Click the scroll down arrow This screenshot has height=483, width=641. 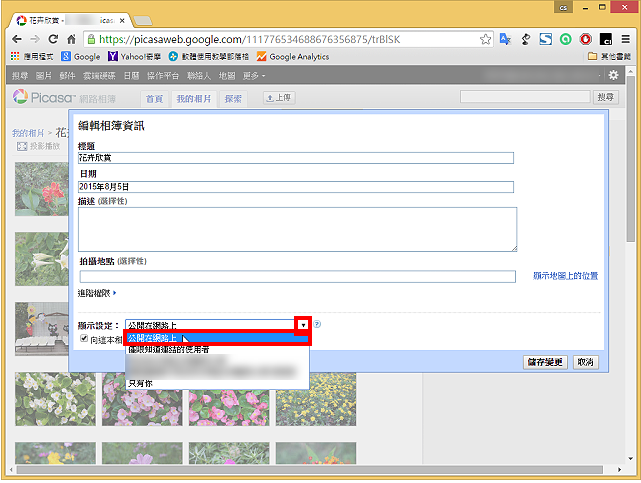630,458
